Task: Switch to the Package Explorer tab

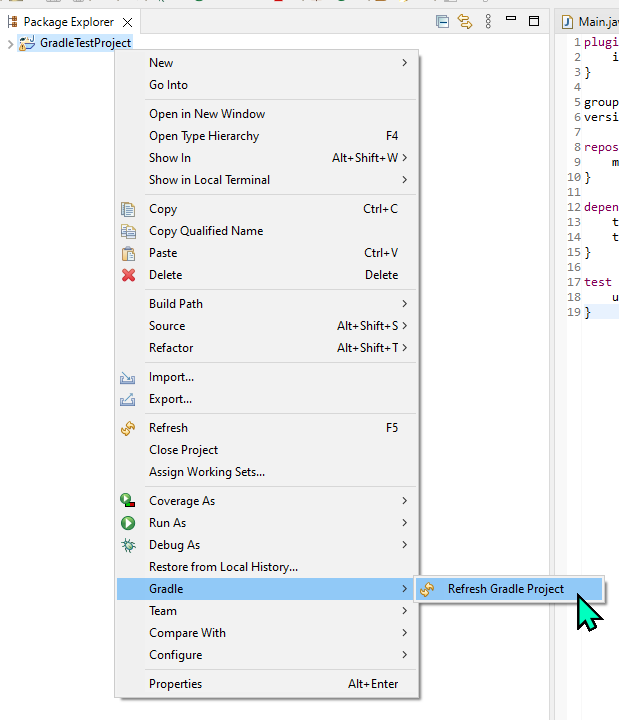Action: coord(68,22)
